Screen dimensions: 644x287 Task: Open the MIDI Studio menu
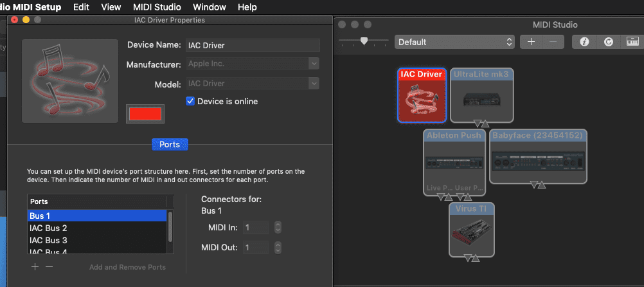[x=157, y=7]
